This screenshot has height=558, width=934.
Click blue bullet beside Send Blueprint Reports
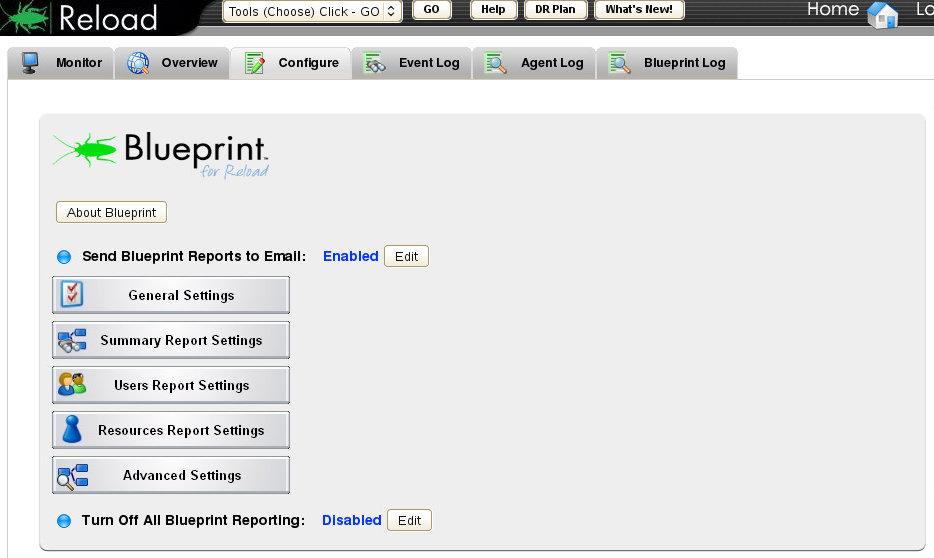click(x=64, y=257)
